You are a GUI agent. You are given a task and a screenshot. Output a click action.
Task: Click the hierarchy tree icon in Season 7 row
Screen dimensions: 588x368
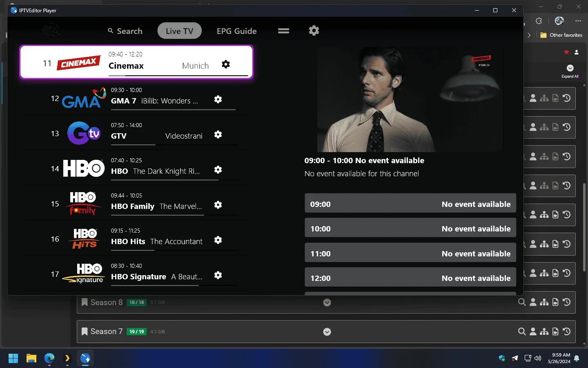coord(544,332)
